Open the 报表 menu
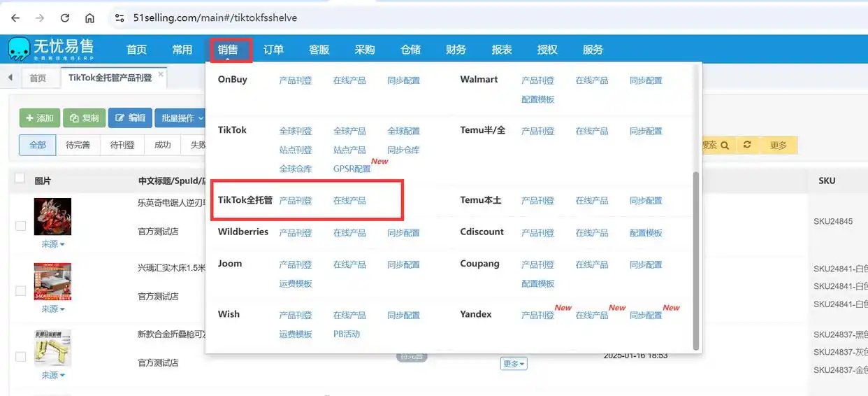Screen dimensions: 868x396 click(502, 50)
